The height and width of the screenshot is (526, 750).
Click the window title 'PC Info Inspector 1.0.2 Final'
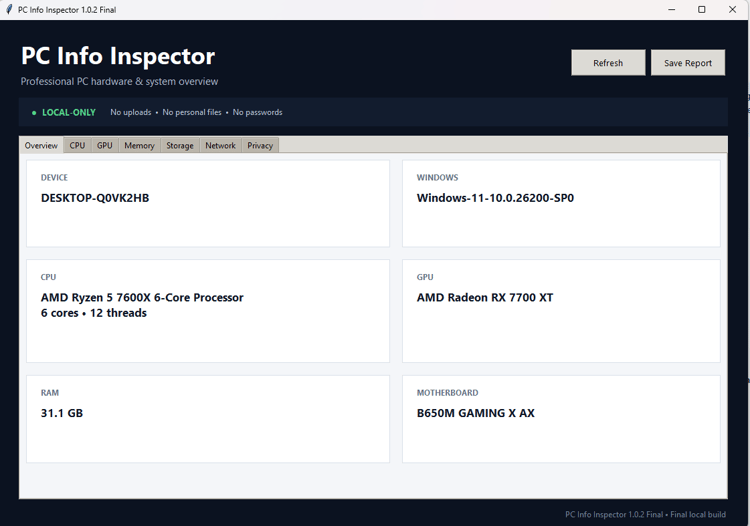pyautogui.click(x=67, y=10)
